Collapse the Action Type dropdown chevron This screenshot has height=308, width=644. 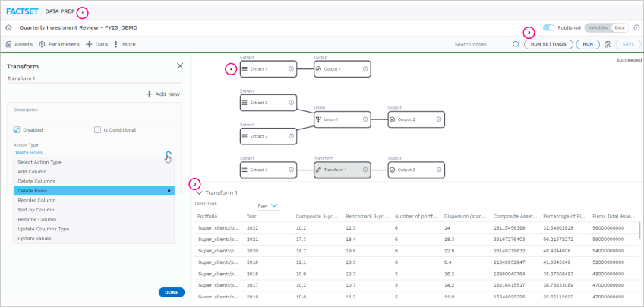[169, 153]
